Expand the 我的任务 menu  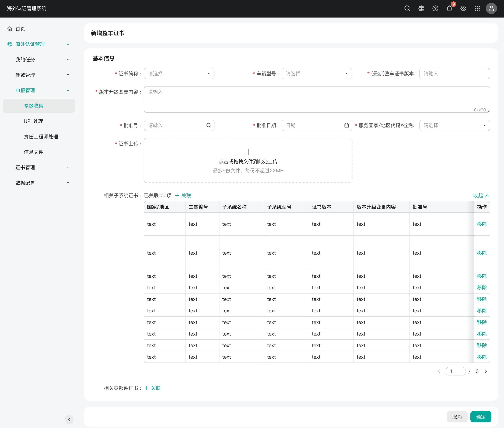[x=39, y=59]
